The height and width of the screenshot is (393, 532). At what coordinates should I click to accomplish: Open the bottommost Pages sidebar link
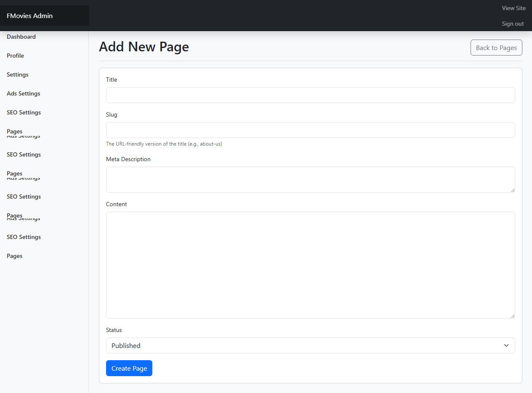point(15,256)
